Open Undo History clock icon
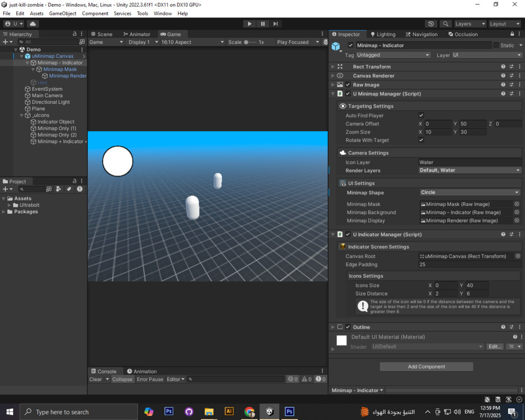Image resolution: width=525 pixels, height=420 pixels. [431, 24]
